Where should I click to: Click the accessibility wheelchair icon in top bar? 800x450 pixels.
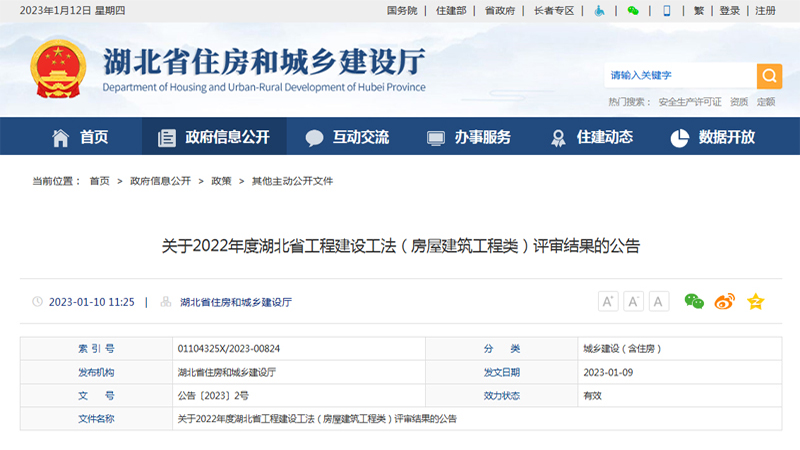coord(599,11)
